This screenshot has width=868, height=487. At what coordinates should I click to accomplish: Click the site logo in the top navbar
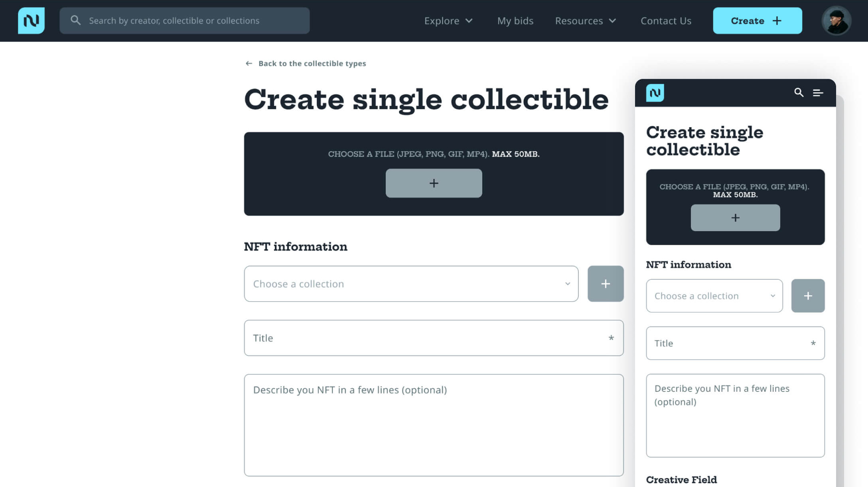(x=31, y=21)
